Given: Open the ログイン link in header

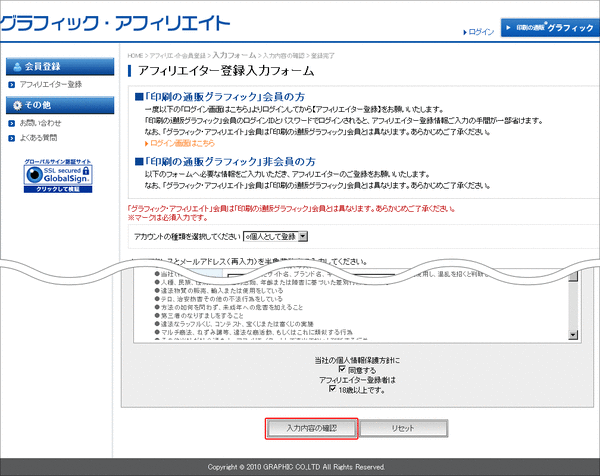Looking at the screenshot, I should (479, 32).
